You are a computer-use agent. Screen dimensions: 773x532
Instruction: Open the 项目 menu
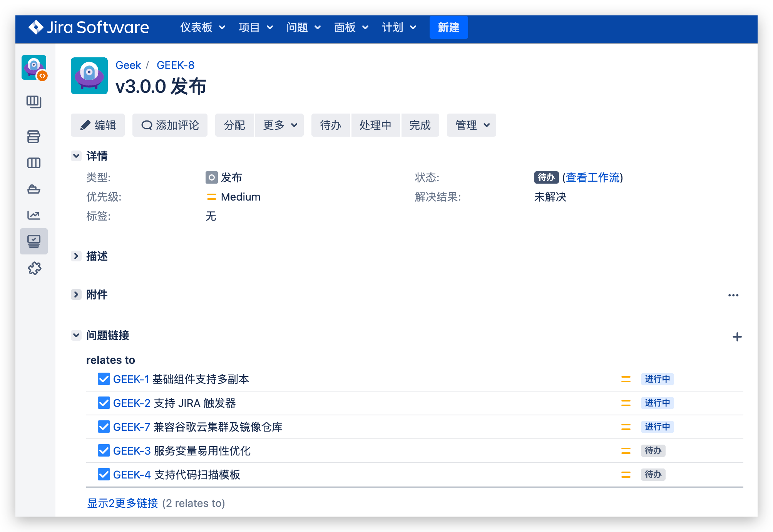coord(256,27)
